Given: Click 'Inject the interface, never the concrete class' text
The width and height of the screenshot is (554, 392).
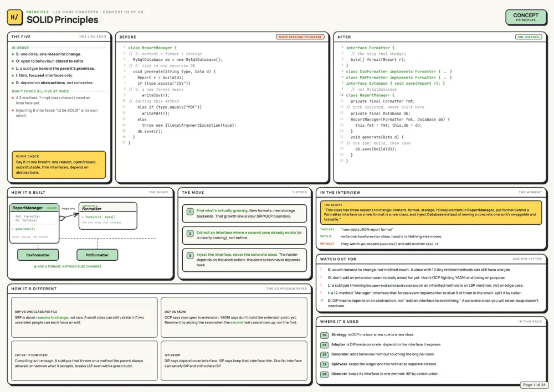Looking at the screenshot, I should tap(237, 254).
